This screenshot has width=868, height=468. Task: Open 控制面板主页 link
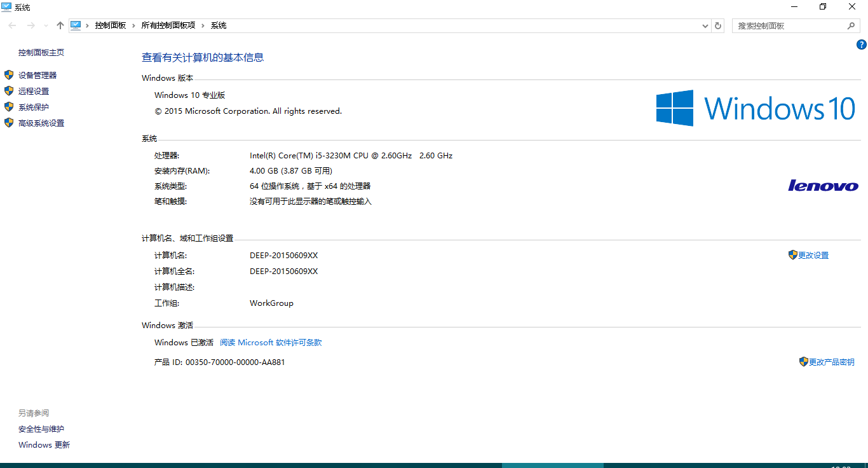point(41,53)
